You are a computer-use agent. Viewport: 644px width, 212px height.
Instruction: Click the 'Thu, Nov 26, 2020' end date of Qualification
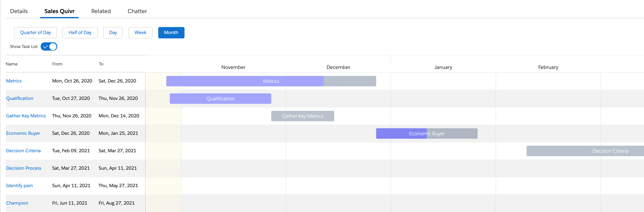point(118,98)
